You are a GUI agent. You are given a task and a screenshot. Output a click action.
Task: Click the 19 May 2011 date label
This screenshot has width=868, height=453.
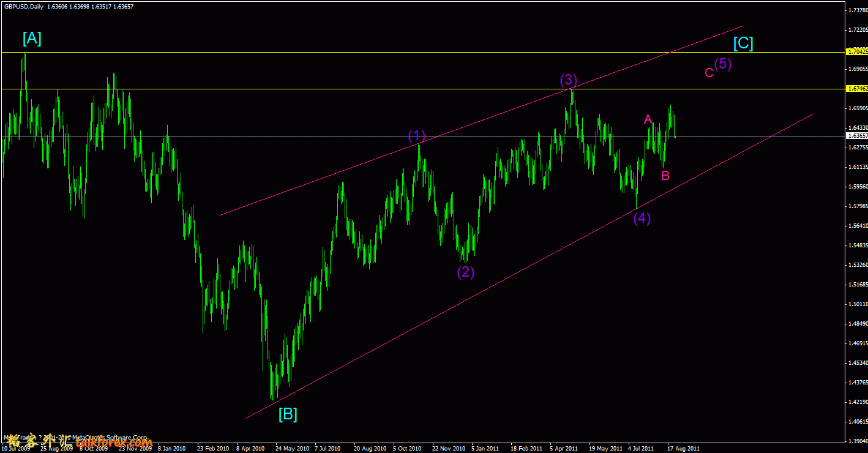click(605, 448)
